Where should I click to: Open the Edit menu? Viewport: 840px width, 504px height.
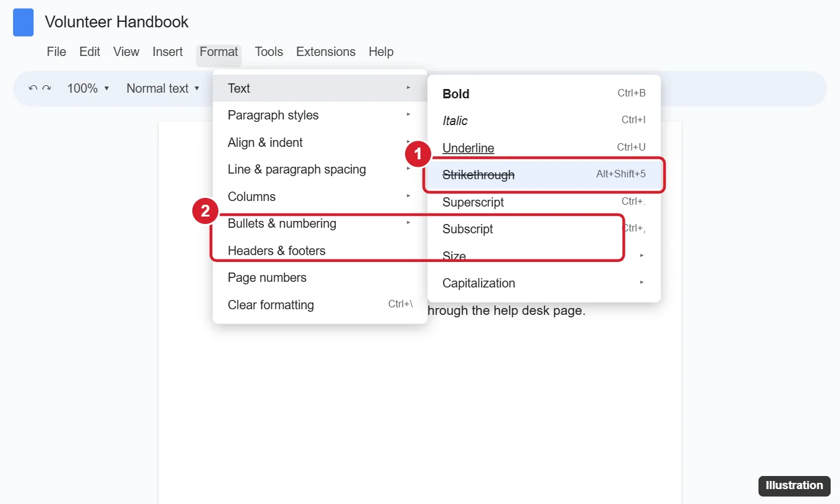tap(90, 52)
